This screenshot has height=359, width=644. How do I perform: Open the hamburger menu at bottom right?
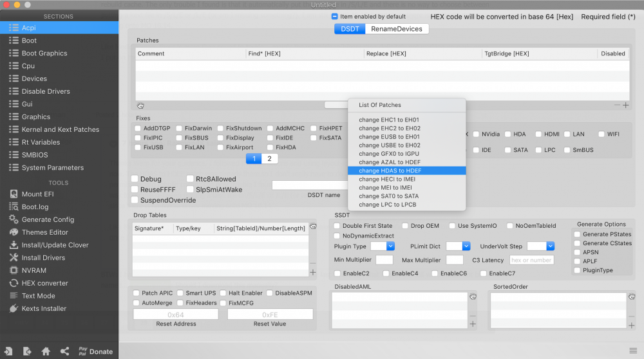click(633, 351)
